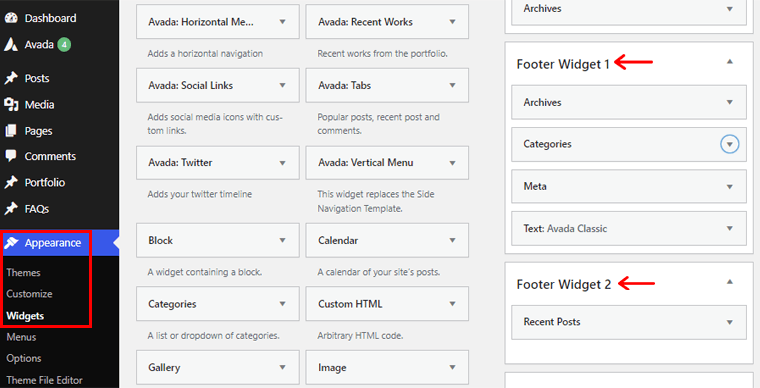Expand the Custom HTML widget dropdown
The image size is (760, 388).
tap(452, 304)
